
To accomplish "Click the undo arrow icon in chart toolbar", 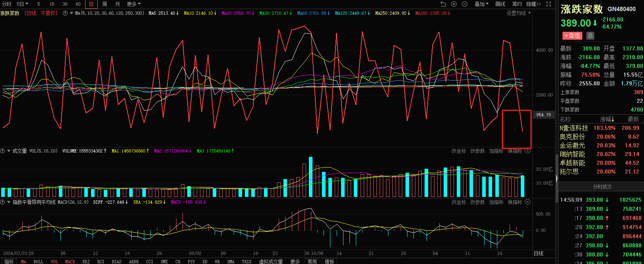I will pos(443,4).
